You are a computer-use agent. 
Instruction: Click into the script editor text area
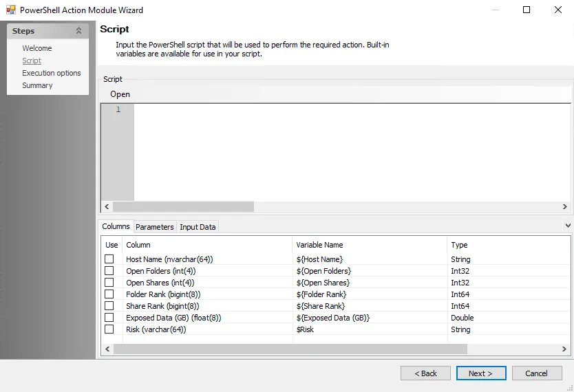352,152
